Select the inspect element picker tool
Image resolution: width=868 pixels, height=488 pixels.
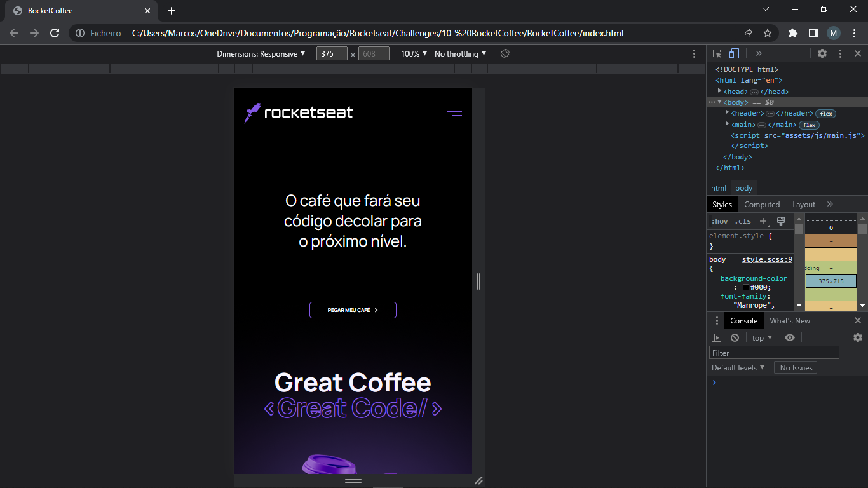[717, 54]
